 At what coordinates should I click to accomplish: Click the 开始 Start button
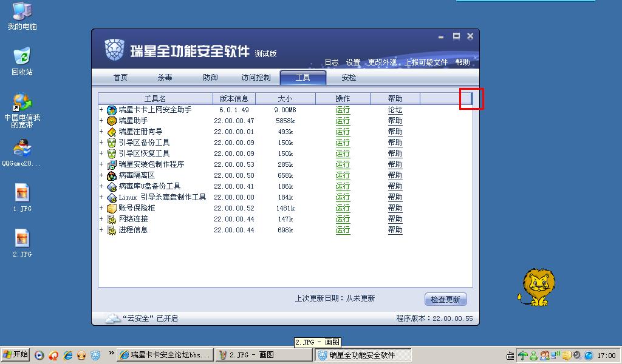point(15,354)
